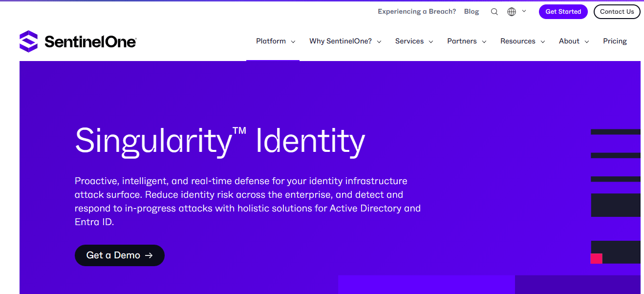The image size is (644, 294).
Task: Click the Experiencing a Breach? link
Action: click(417, 11)
